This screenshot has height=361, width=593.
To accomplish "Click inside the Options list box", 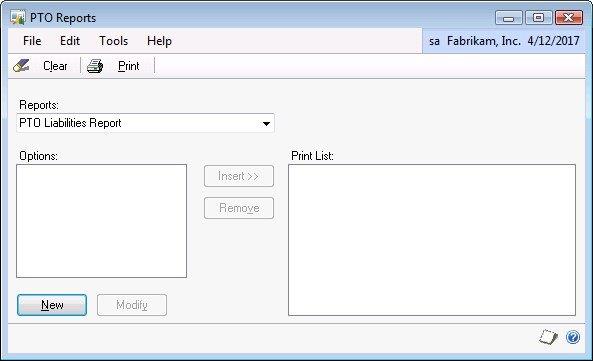I will [101, 221].
